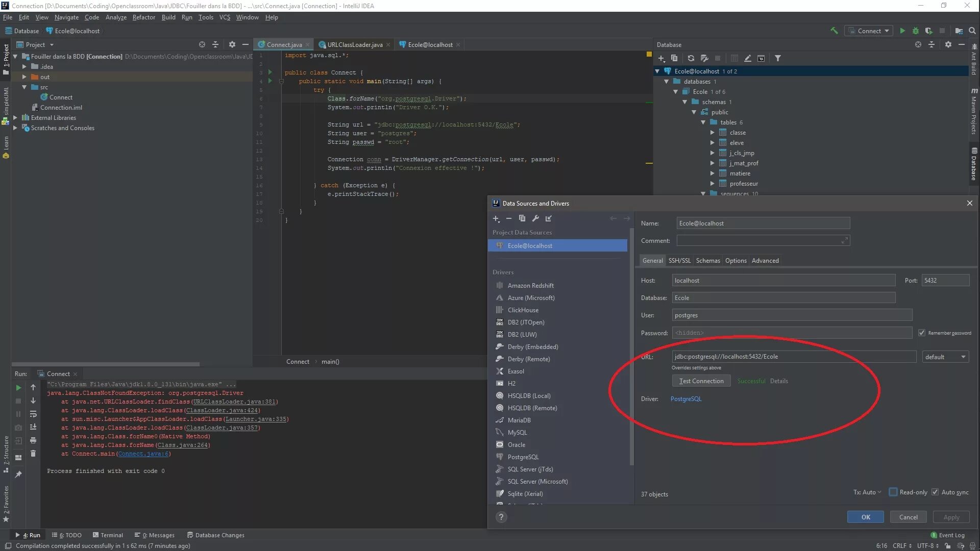This screenshot has width=980, height=551.
Task: Enable the Read-only checkbox
Action: pyautogui.click(x=893, y=492)
